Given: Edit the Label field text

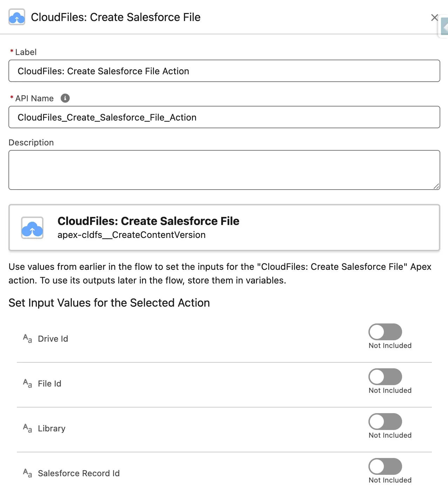Looking at the screenshot, I should [224, 71].
